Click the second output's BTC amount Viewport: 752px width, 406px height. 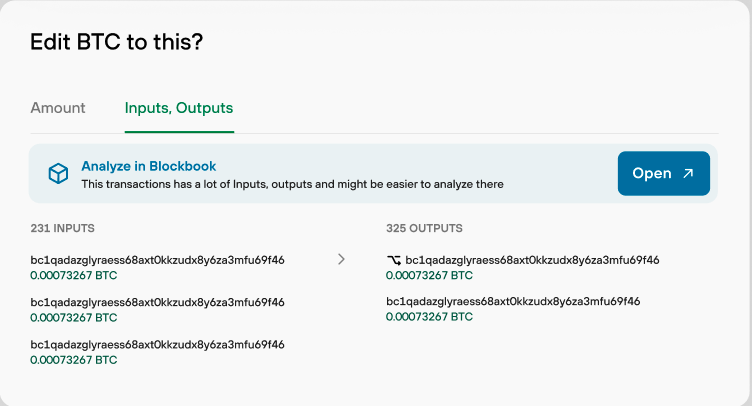click(429, 316)
